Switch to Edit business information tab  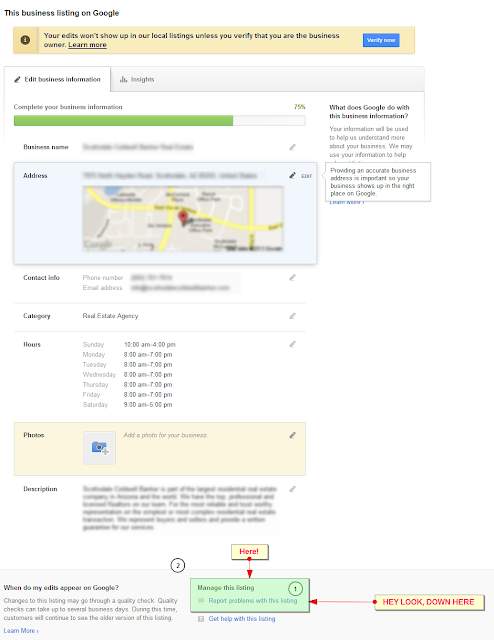click(57, 79)
